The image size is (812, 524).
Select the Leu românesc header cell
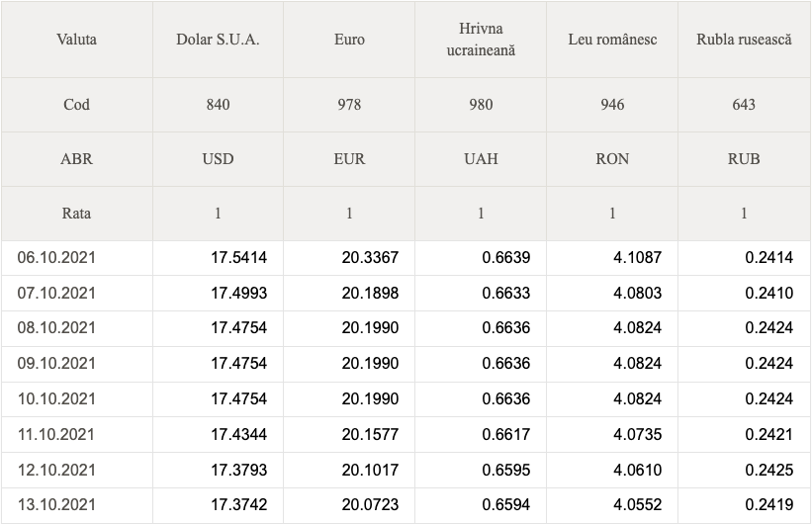[612, 40]
